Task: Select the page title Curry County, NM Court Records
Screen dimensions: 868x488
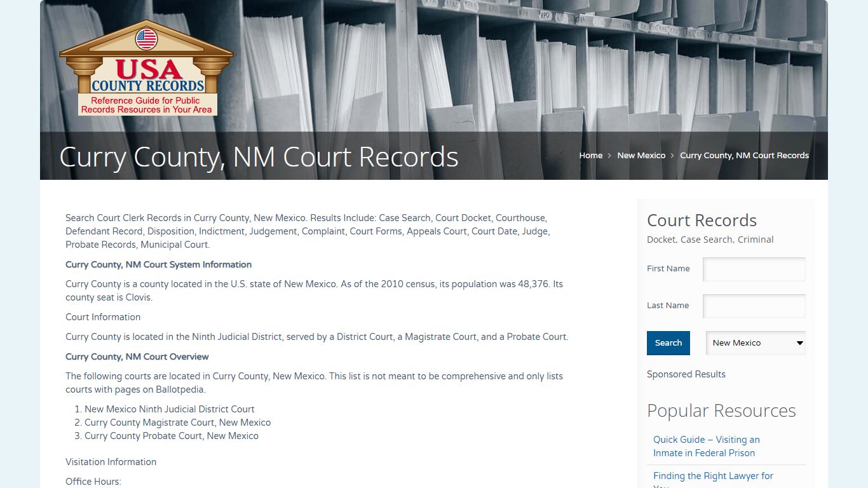Action: tap(259, 157)
